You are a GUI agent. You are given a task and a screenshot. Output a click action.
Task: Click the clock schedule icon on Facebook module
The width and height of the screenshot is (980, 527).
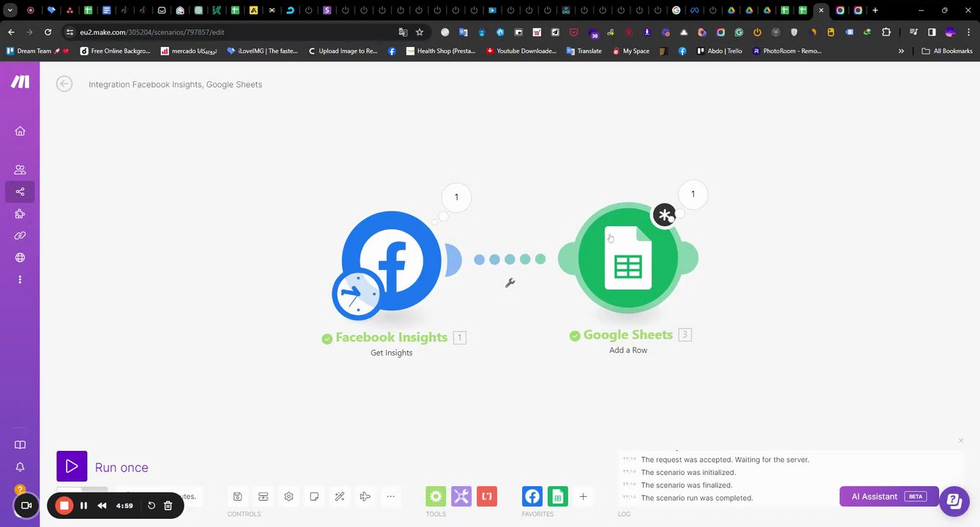[x=357, y=294]
